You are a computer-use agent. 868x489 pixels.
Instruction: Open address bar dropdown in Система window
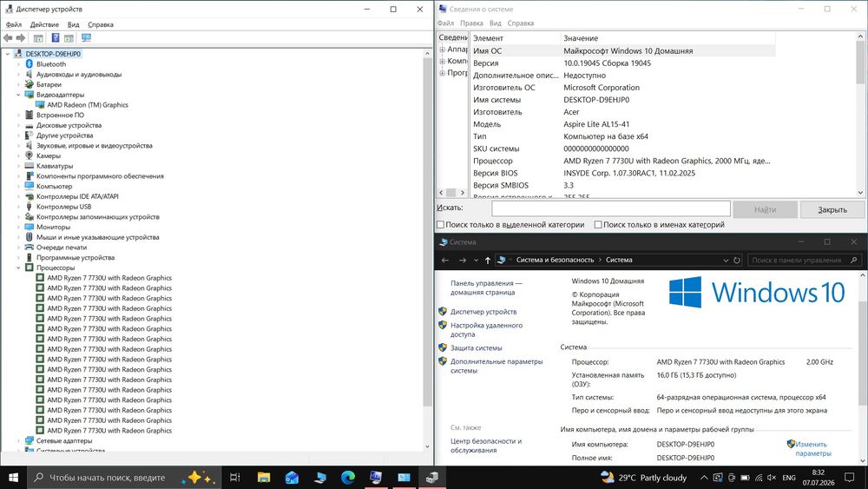pyautogui.click(x=725, y=260)
